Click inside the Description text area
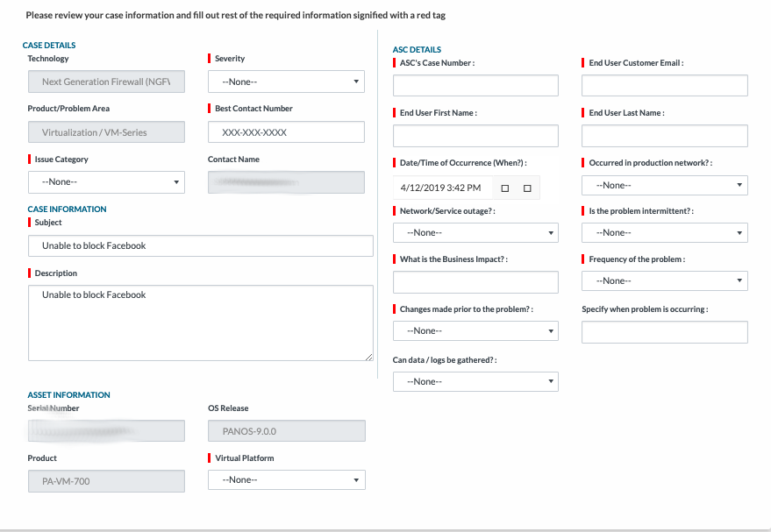Image resolution: width=771 pixels, height=532 pixels. tap(201, 324)
